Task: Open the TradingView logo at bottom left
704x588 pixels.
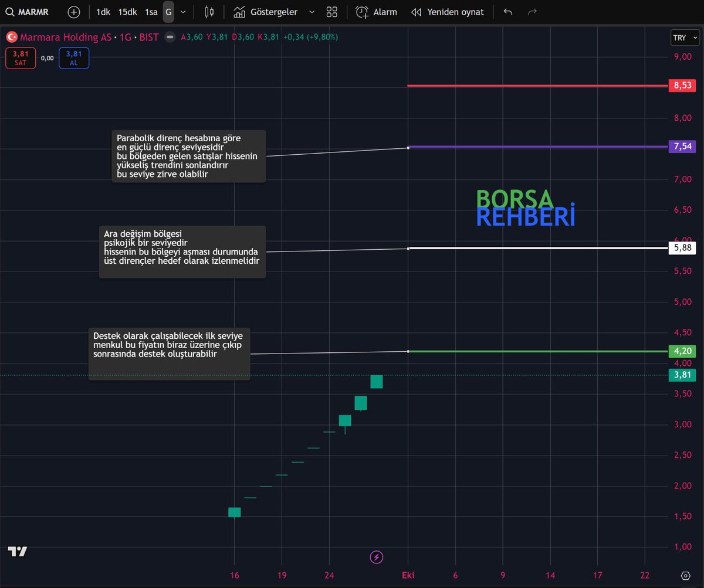Action: click(18, 551)
